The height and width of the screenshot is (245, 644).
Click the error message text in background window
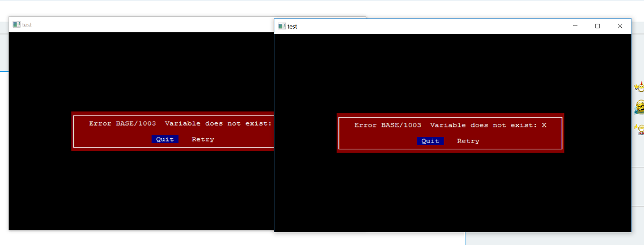pos(181,124)
